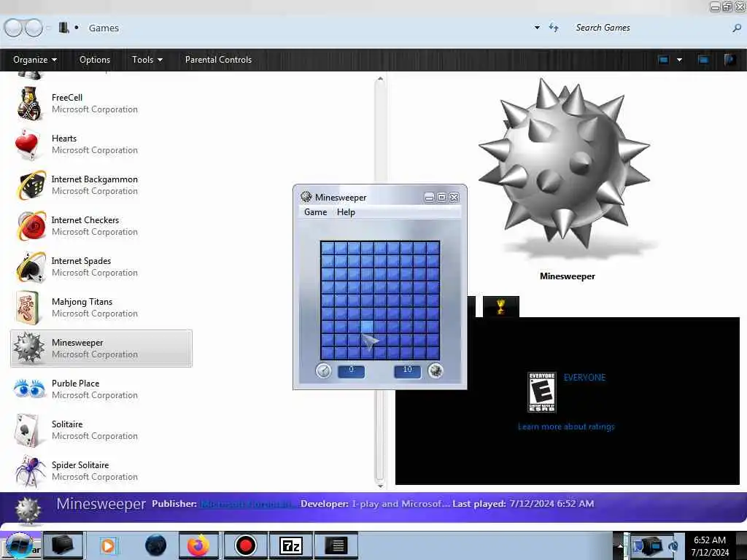747x560 pixels.
Task: Select the Internet Checkers icon
Action: [x=31, y=226]
